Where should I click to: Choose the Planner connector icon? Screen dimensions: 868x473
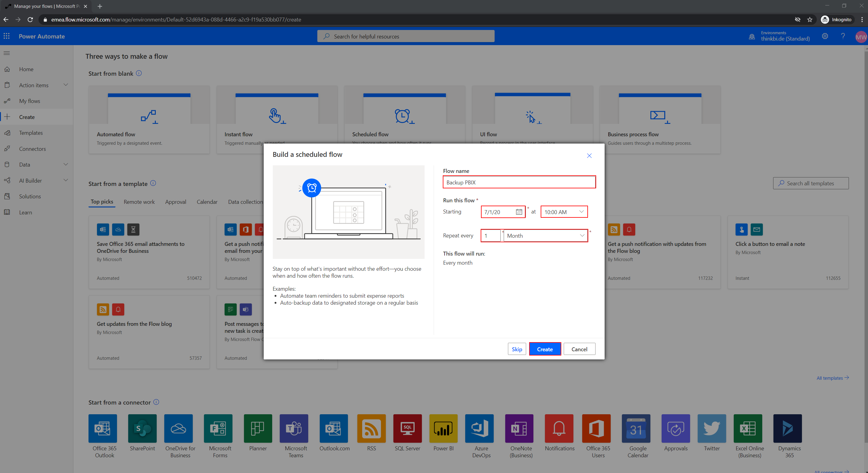[x=258, y=428]
